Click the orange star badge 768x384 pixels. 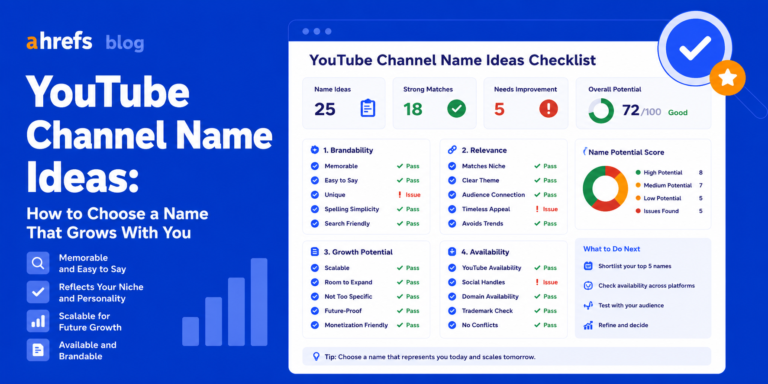728,77
